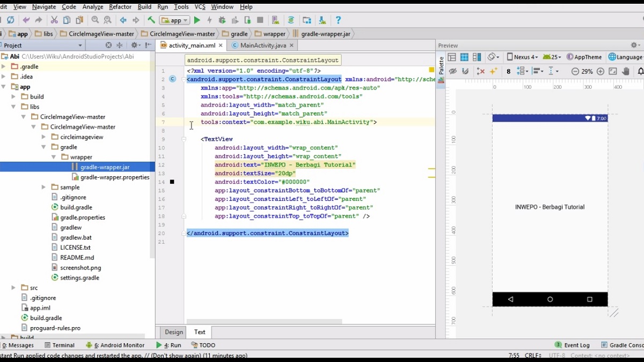This screenshot has width=644, height=362.
Task: Toggle the Pan tool hand icon
Action: click(x=626, y=70)
